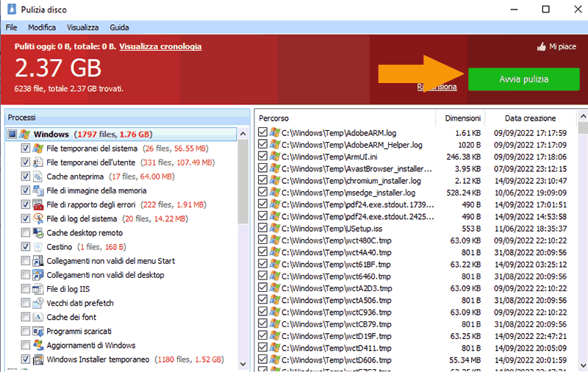The width and height of the screenshot is (588, 372).
Task: Click the Cache dei font icon
Action: click(38, 317)
